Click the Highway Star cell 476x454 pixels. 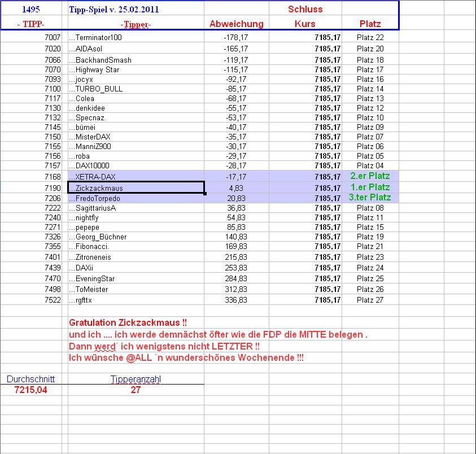[136, 69]
